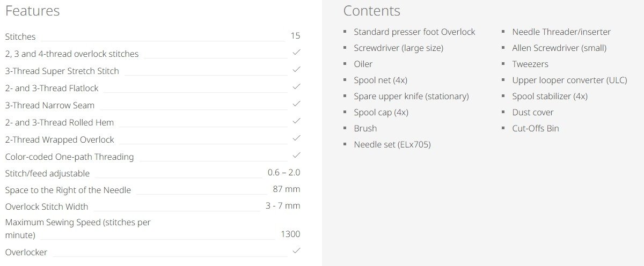Image resolution: width=644 pixels, height=266 pixels.
Task: Click the Spare upper knife (stationary) item
Action: pyautogui.click(x=411, y=97)
